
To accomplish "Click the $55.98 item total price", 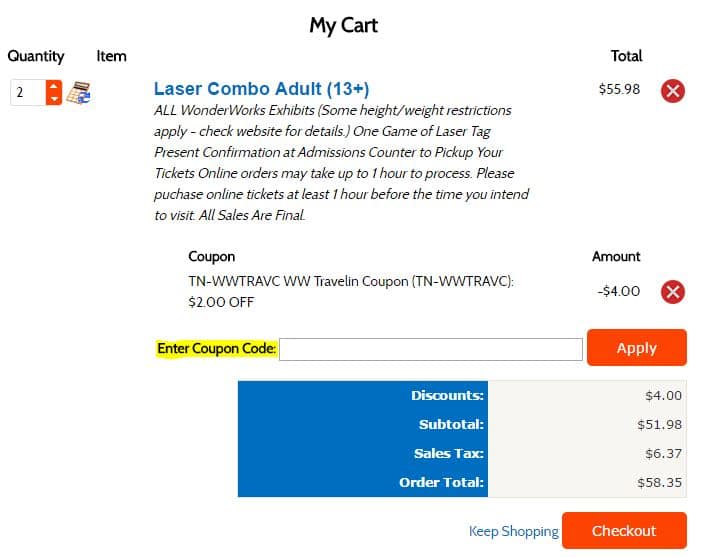I will [619, 89].
